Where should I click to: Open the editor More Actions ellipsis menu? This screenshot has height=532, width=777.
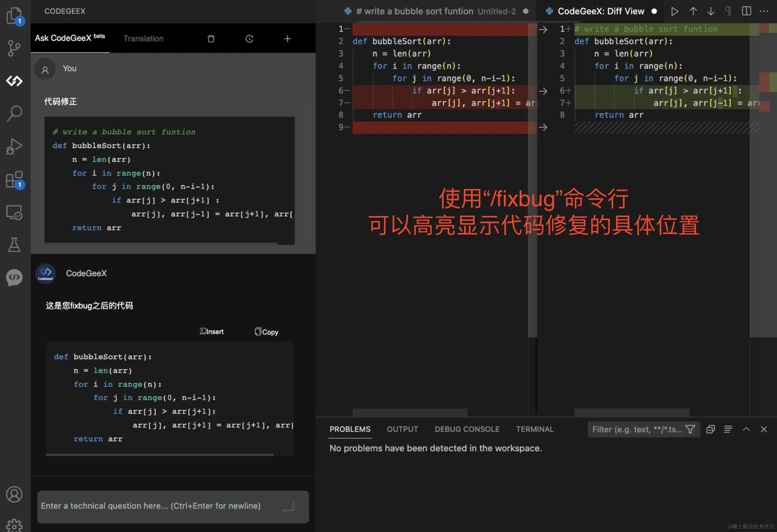(x=764, y=11)
